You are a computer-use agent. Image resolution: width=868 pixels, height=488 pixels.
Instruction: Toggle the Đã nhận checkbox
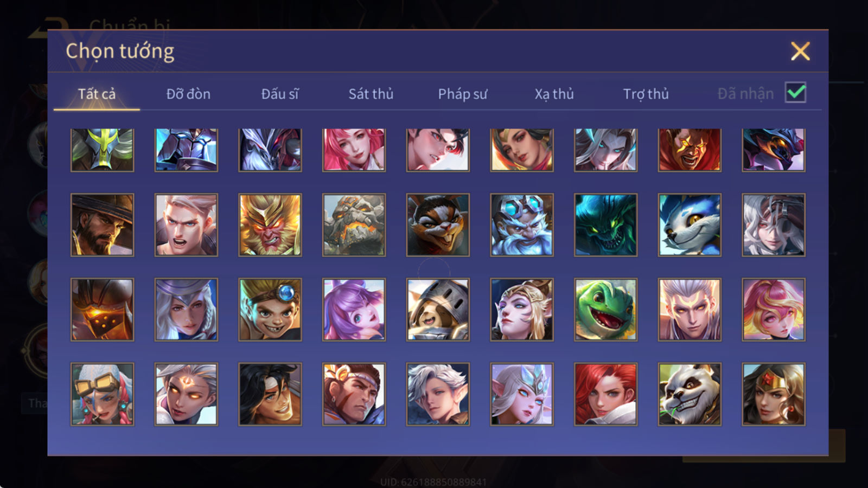tap(795, 93)
